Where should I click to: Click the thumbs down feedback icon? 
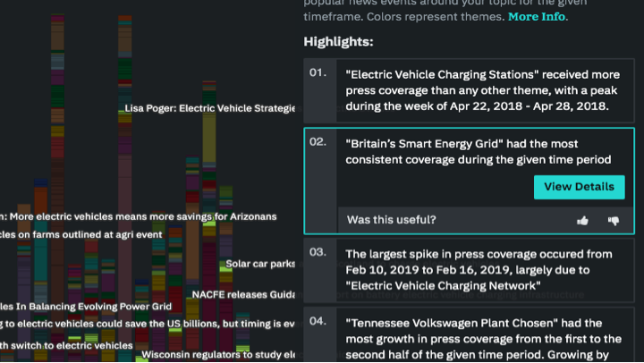(x=614, y=221)
